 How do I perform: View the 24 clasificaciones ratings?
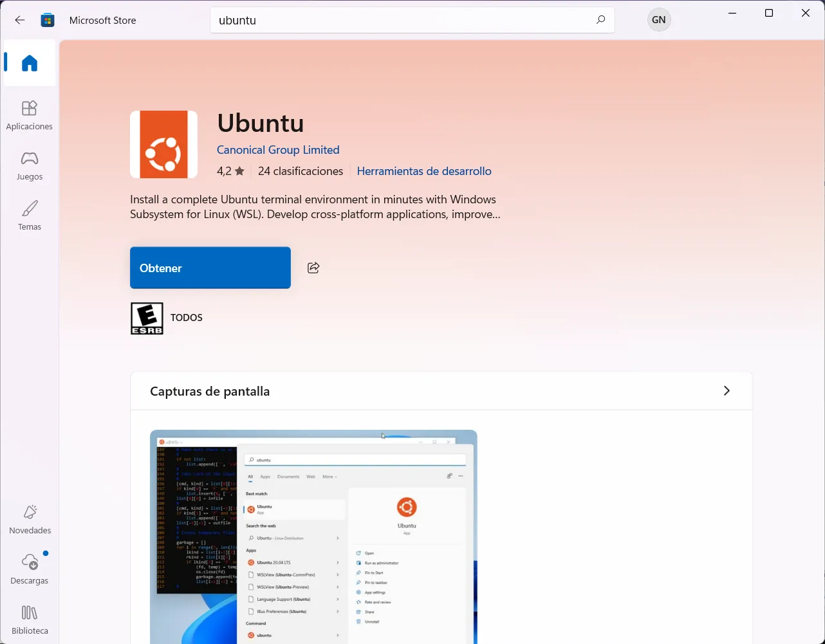[x=301, y=171]
